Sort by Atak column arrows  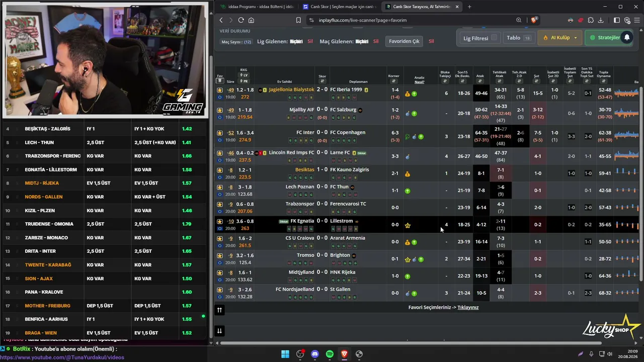(x=480, y=81)
